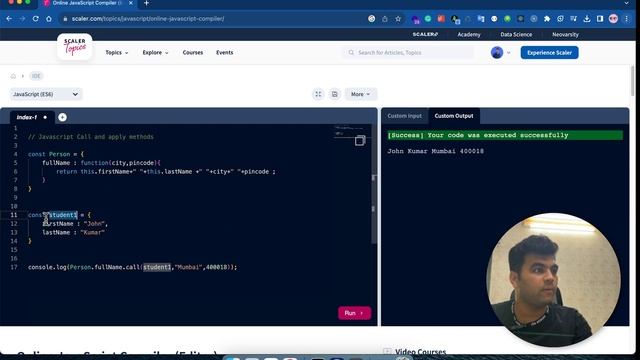The height and width of the screenshot is (360, 640).
Task: Open the Events menu item
Action: click(224, 53)
